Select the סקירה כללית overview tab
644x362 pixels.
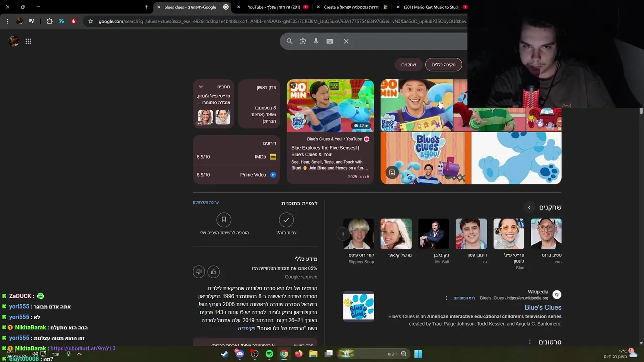click(443, 65)
